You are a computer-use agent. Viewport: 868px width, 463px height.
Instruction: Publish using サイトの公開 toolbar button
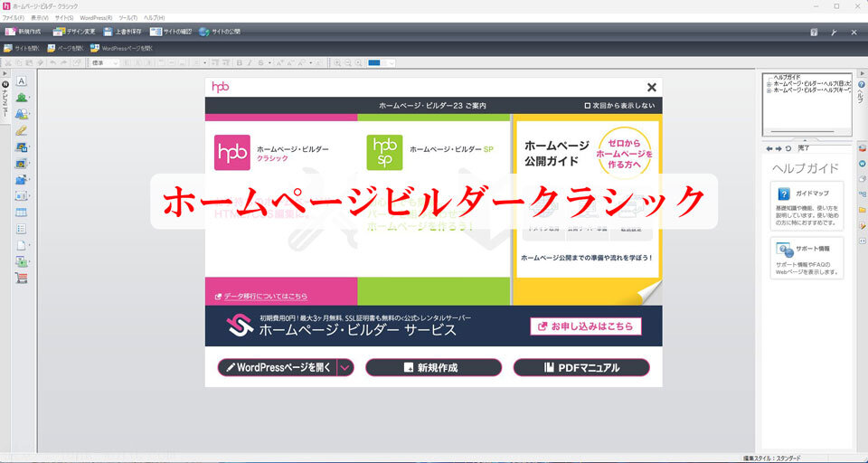[x=220, y=33]
